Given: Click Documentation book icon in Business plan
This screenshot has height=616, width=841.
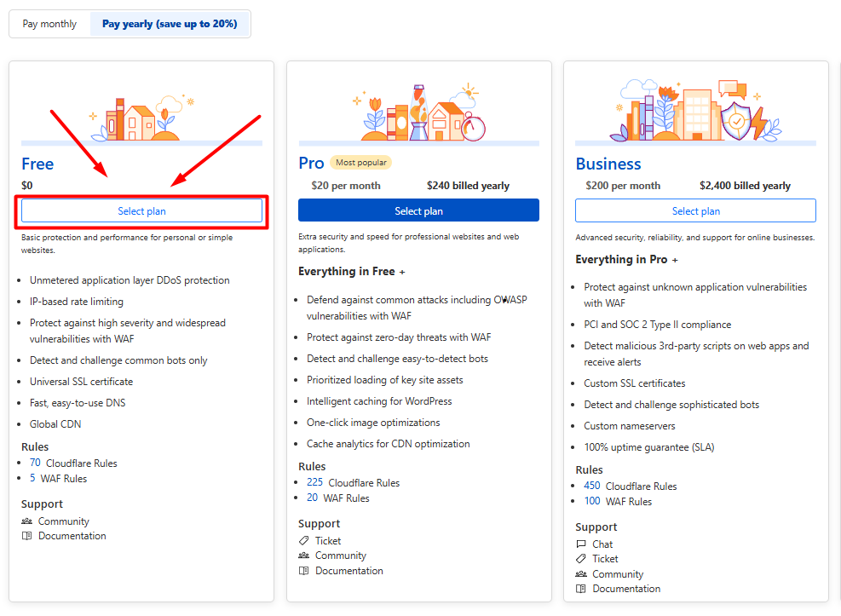Looking at the screenshot, I should tap(581, 589).
